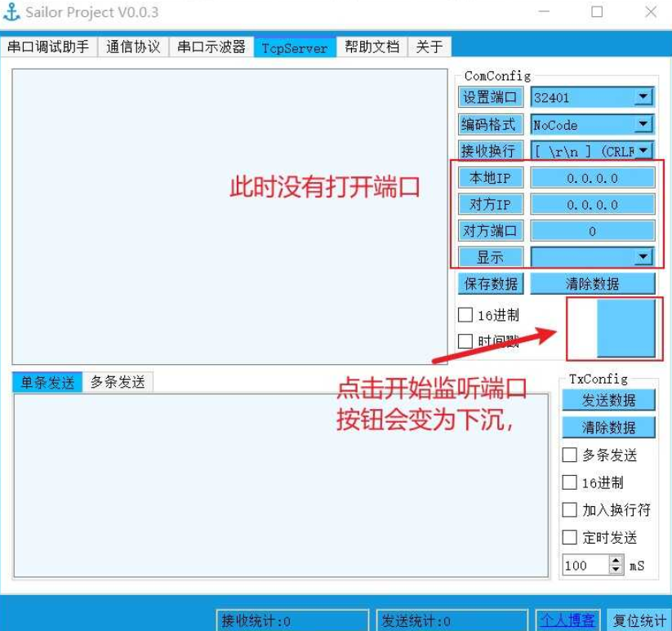Switch to the 串口示波器 tab
Image resolution: width=672 pixels, height=631 pixels.
point(211,47)
